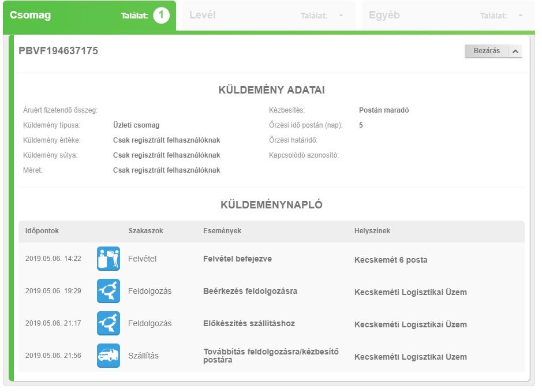Click timestamp 2019.05.06. 21:17
542x392 pixels.
pos(53,323)
